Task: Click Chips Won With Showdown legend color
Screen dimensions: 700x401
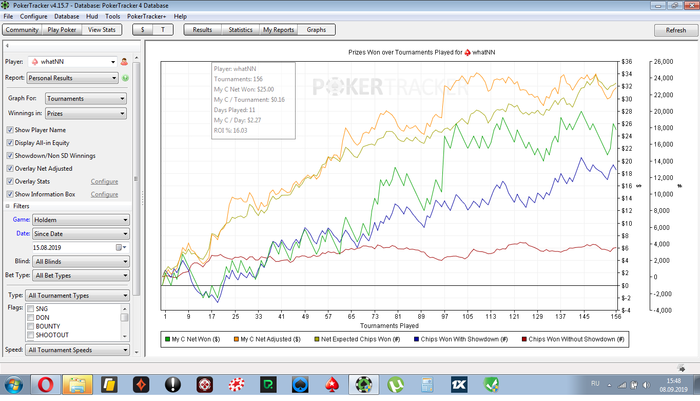Action: pos(416,339)
